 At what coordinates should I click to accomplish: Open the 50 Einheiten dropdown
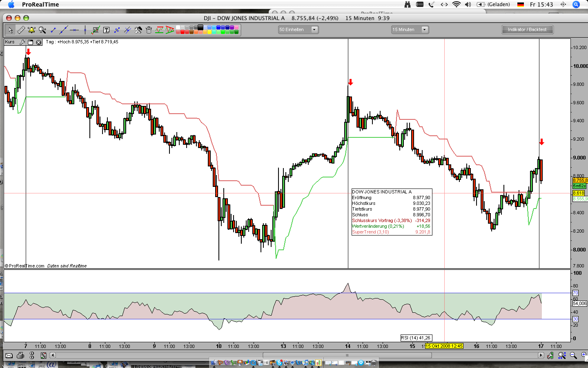[x=298, y=29]
